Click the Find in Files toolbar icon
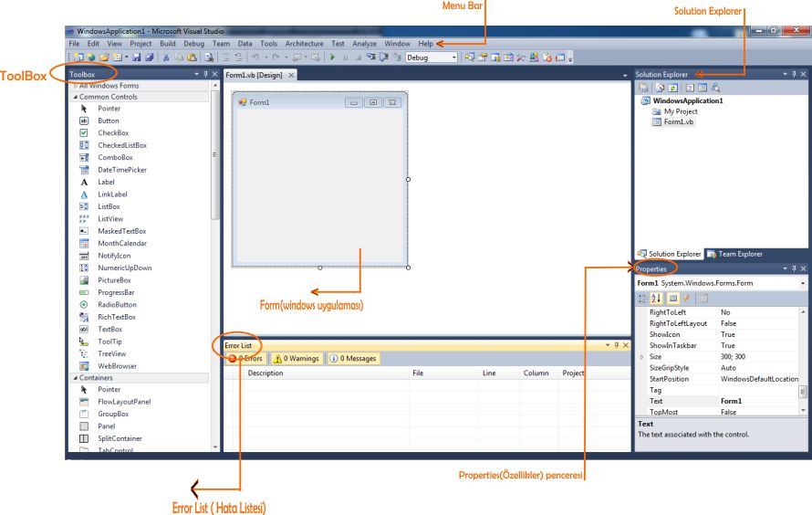The image size is (812, 515). coord(209,57)
